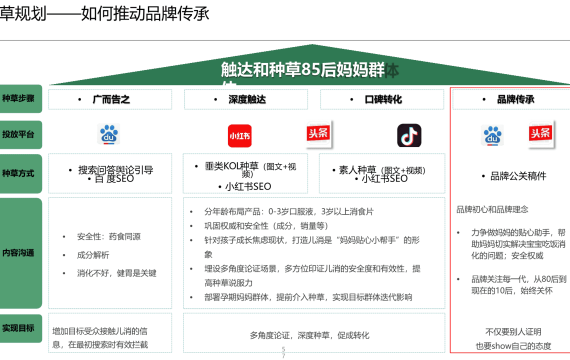Select the line 品牌初心和品牌理念
Viewport: 570px width, 360px height.
coord(492,209)
